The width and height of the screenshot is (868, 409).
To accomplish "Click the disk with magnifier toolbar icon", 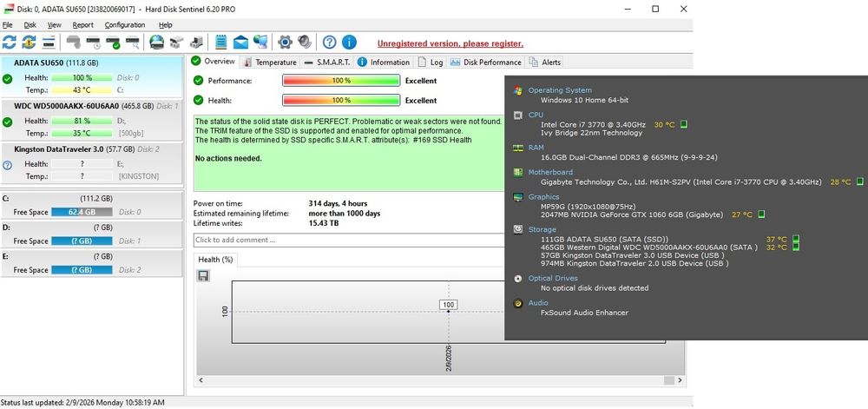I will click(133, 42).
